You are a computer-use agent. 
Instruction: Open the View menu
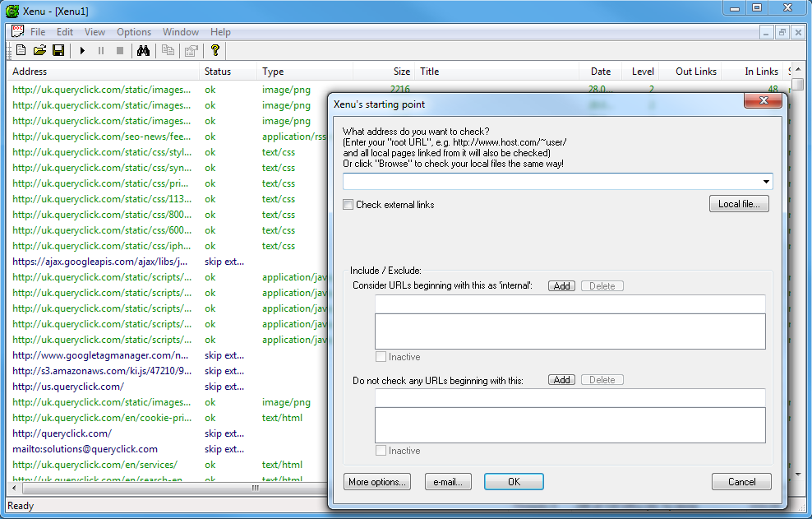point(95,31)
